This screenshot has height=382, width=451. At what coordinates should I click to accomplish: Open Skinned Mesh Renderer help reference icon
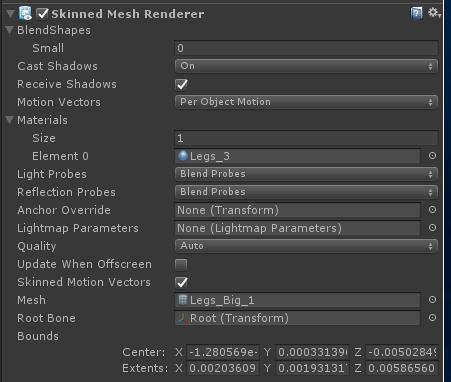[x=416, y=14]
